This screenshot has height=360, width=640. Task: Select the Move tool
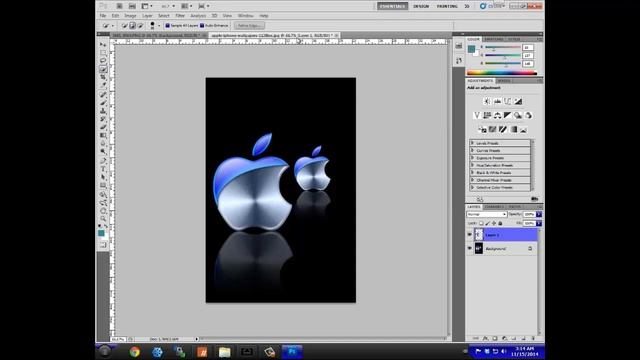(103, 44)
